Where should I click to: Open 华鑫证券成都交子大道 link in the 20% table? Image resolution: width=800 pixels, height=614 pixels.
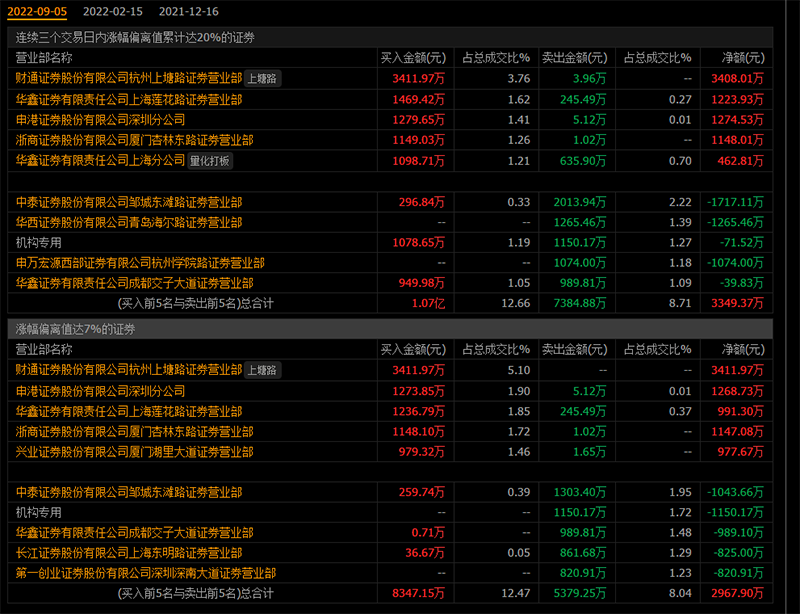tap(134, 283)
